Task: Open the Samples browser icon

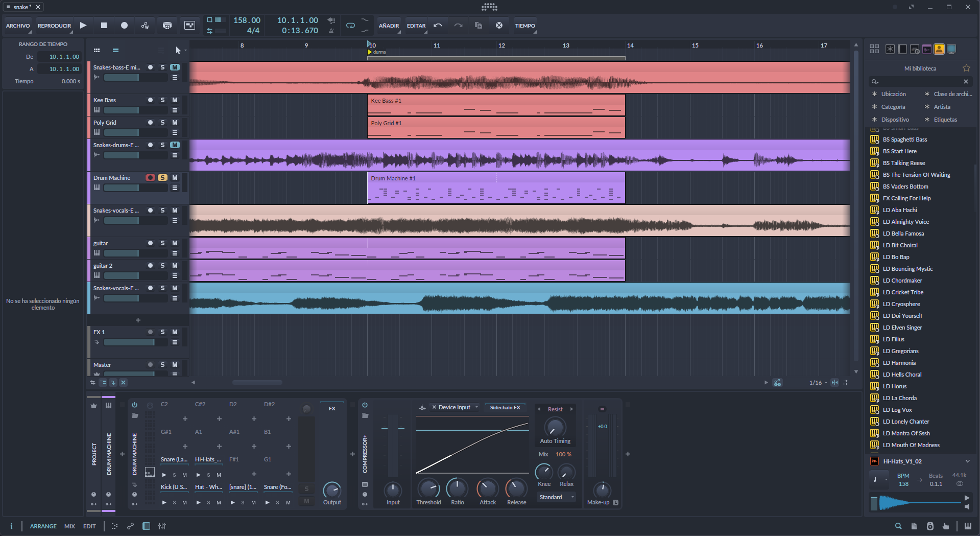Action: click(927, 49)
